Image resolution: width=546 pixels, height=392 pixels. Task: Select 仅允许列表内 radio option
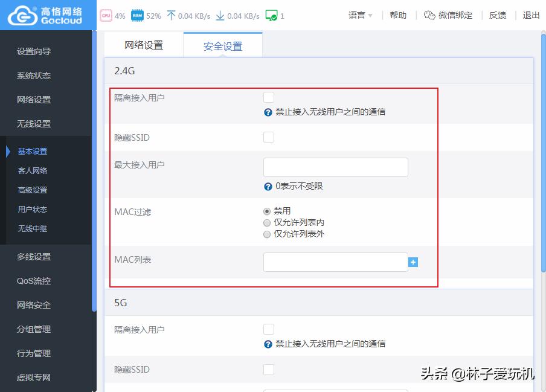pyautogui.click(x=267, y=223)
